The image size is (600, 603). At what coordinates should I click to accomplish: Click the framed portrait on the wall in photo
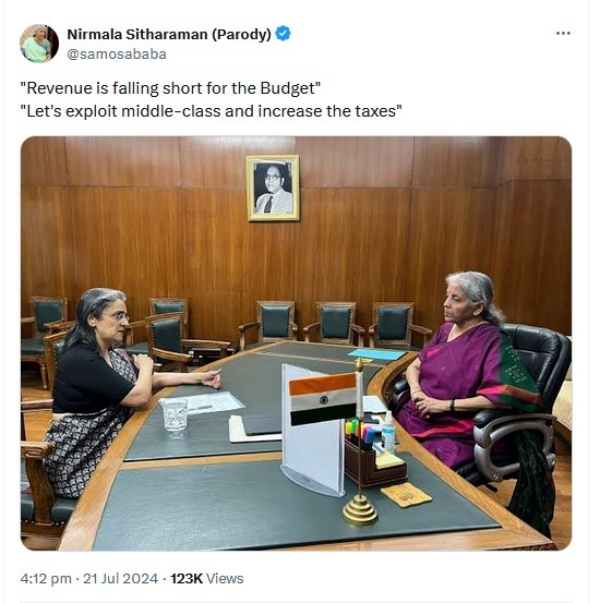tap(273, 188)
